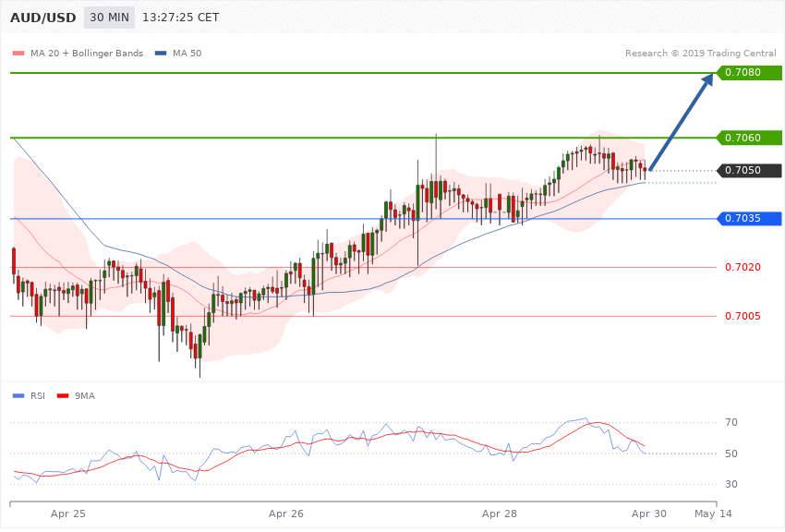785x532 pixels.
Task: Click the RSI 30 level label
Action: coord(731,484)
